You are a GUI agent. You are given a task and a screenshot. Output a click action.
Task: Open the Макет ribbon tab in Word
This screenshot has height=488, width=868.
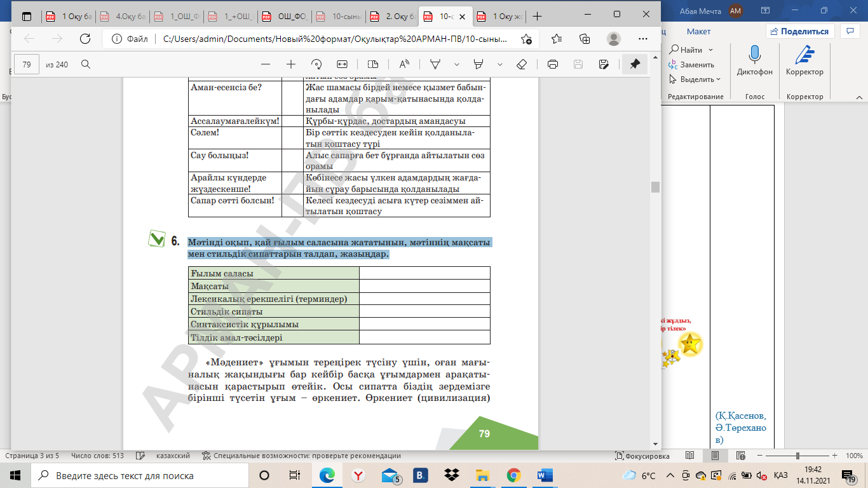(698, 31)
